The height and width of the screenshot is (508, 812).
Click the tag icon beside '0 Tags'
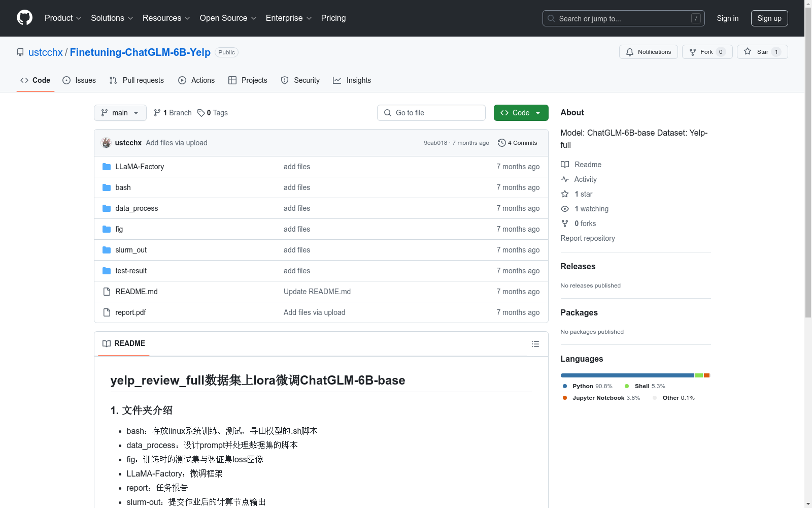click(201, 113)
